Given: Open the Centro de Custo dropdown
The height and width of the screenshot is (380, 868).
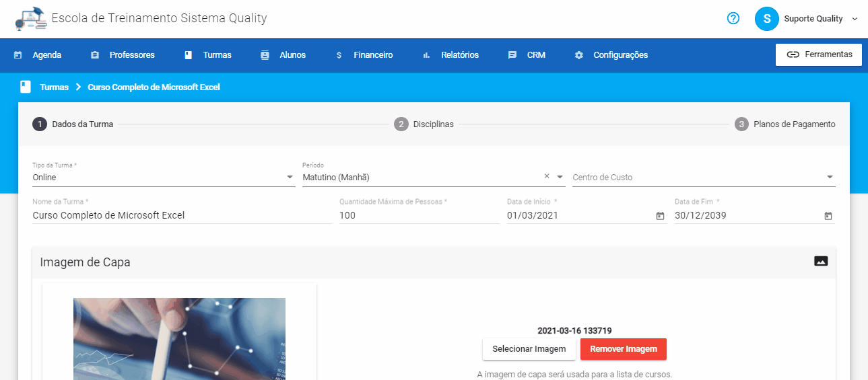Looking at the screenshot, I should pos(704,178).
